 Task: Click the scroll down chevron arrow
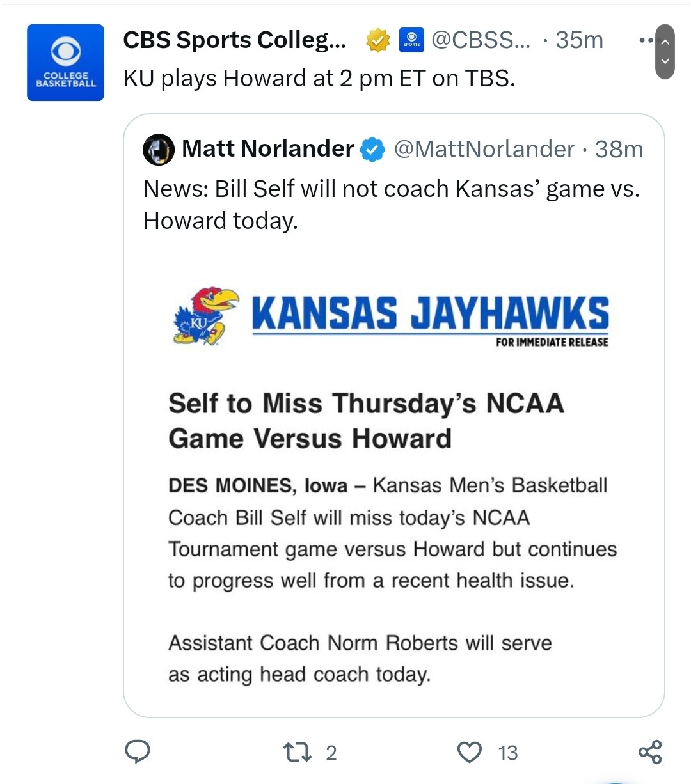(x=665, y=61)
